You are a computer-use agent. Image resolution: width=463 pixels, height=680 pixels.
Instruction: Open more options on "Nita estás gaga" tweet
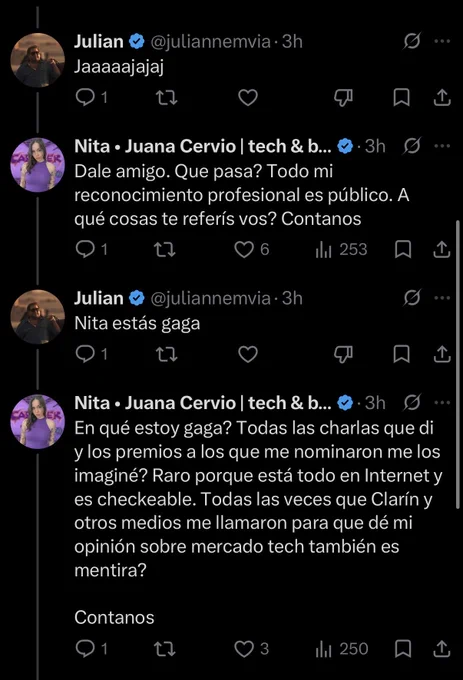pyautogui.click(x=442, y=298)
